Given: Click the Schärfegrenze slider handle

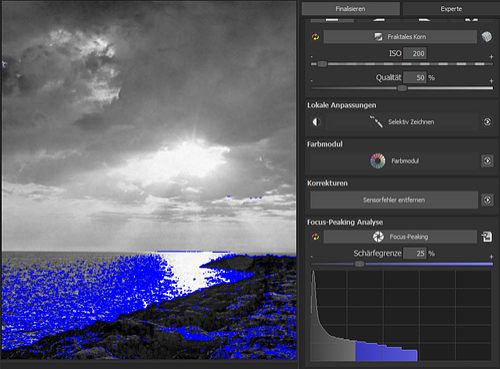Looking at the screenshot, I should (x=359, y=264).
